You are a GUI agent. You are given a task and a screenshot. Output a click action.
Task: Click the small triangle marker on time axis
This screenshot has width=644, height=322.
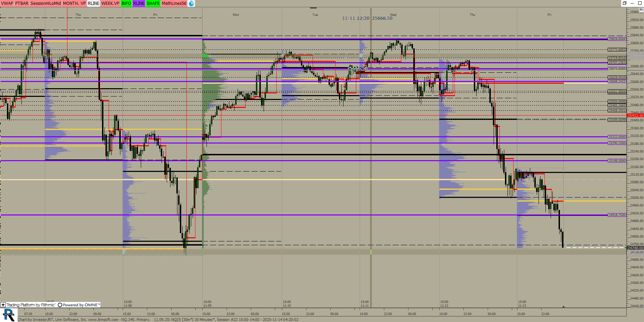click(563, 307)
